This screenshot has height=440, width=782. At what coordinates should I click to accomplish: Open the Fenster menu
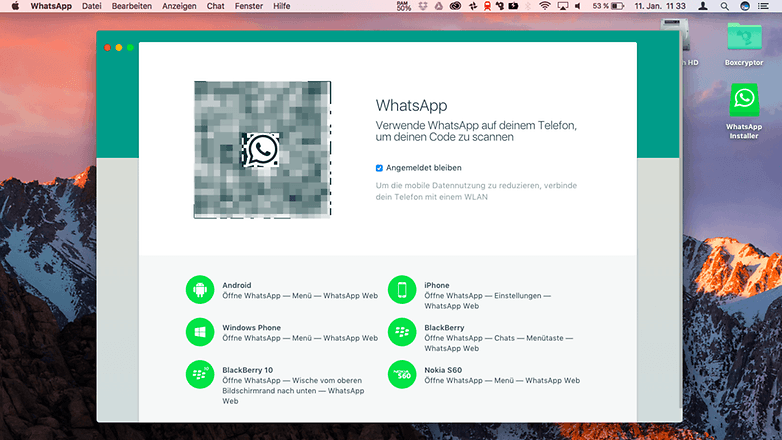[x=249, y=6]
